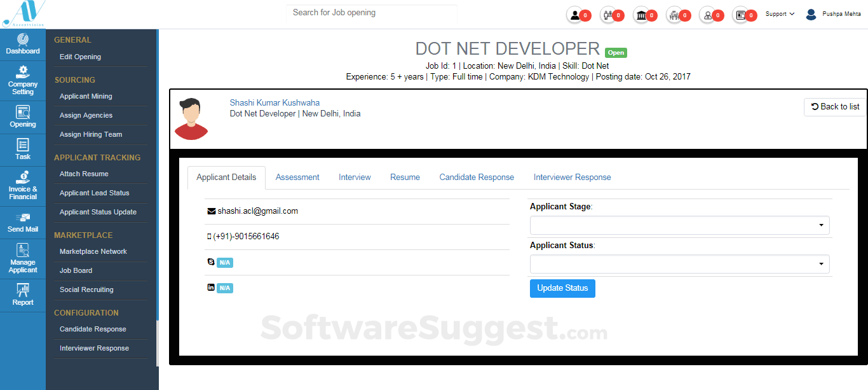Open the Applicant Stage dropdown

679,225
